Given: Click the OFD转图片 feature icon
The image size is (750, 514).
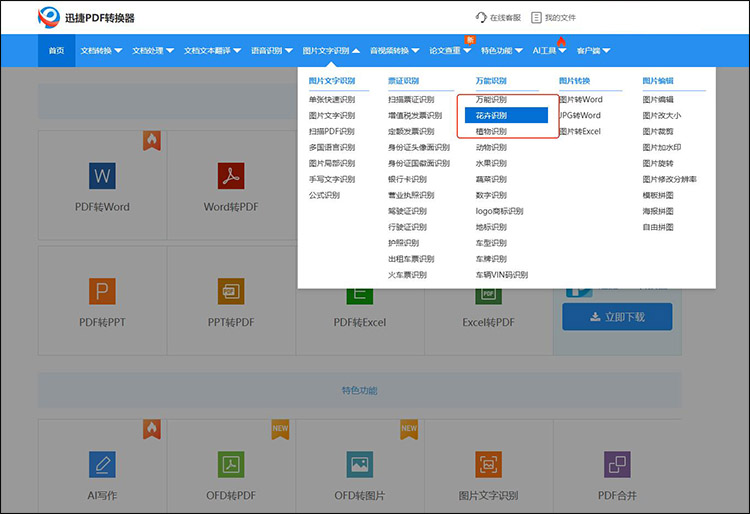Looking at the screenshot, I should [x=360, y=464].
